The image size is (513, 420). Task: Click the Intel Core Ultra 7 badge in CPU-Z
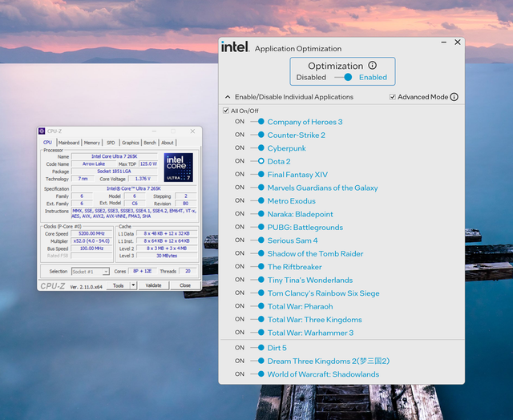pos(178,168)
